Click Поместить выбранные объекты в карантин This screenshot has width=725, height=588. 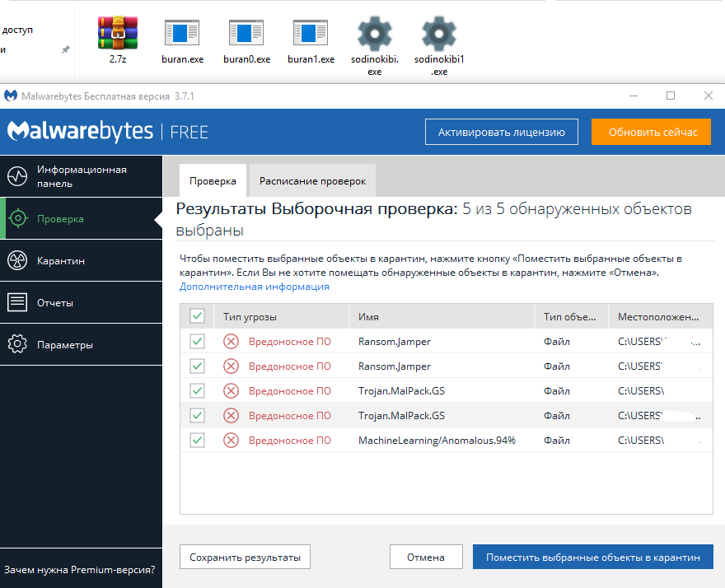[x=592, y=557]
